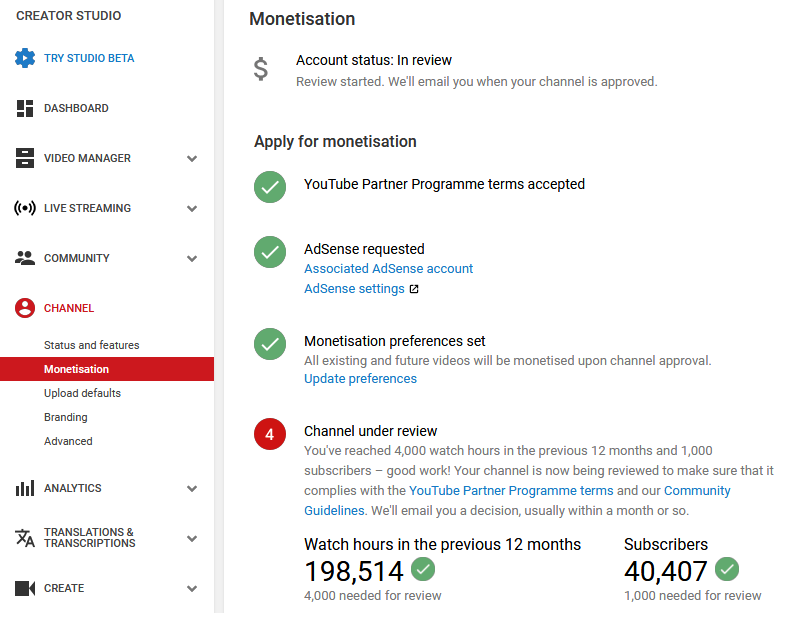
Task: Open the Community menu item
Action: (x=77, y=258)
